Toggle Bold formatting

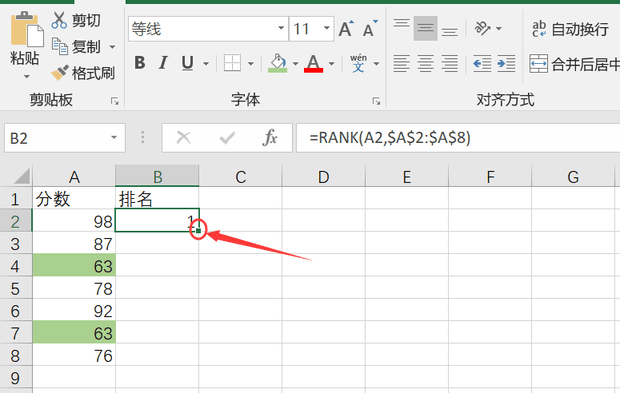coord(140,63)
